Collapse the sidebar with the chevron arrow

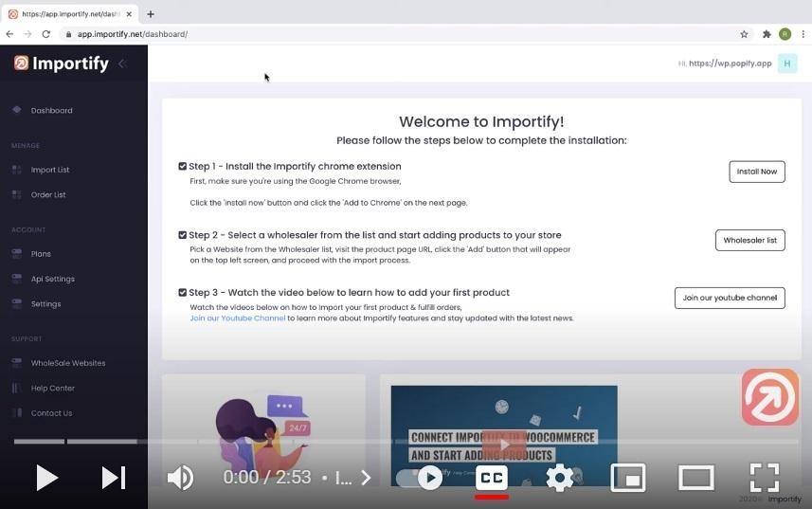122,64
